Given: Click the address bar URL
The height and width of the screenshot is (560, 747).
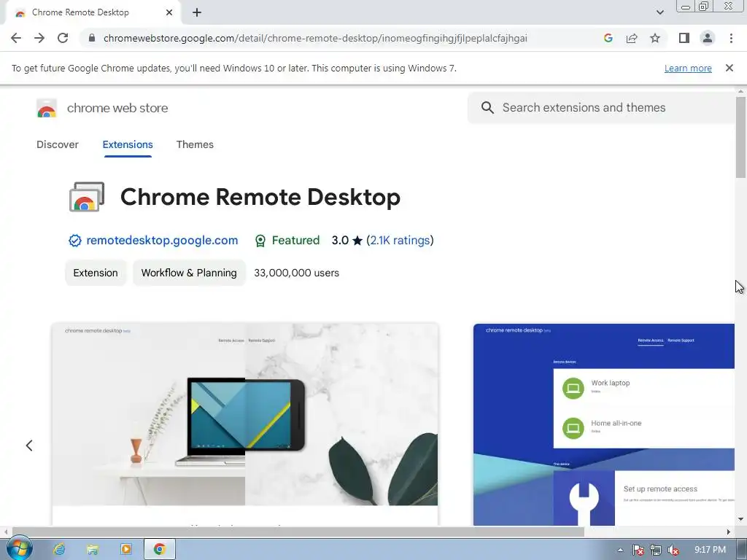Looking at the screenshot, I should click(315, 38).
